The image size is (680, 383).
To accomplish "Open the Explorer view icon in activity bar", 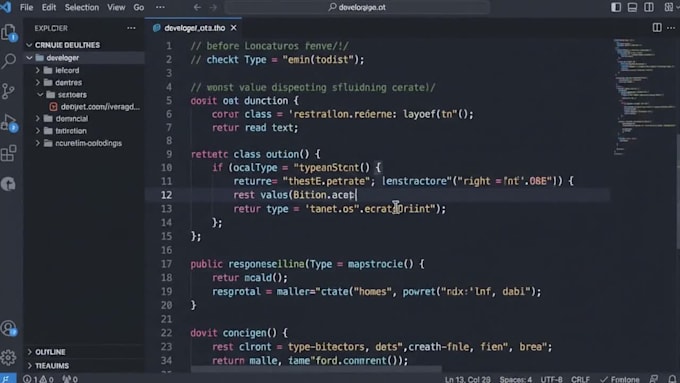I will click(x=9, y=32).
